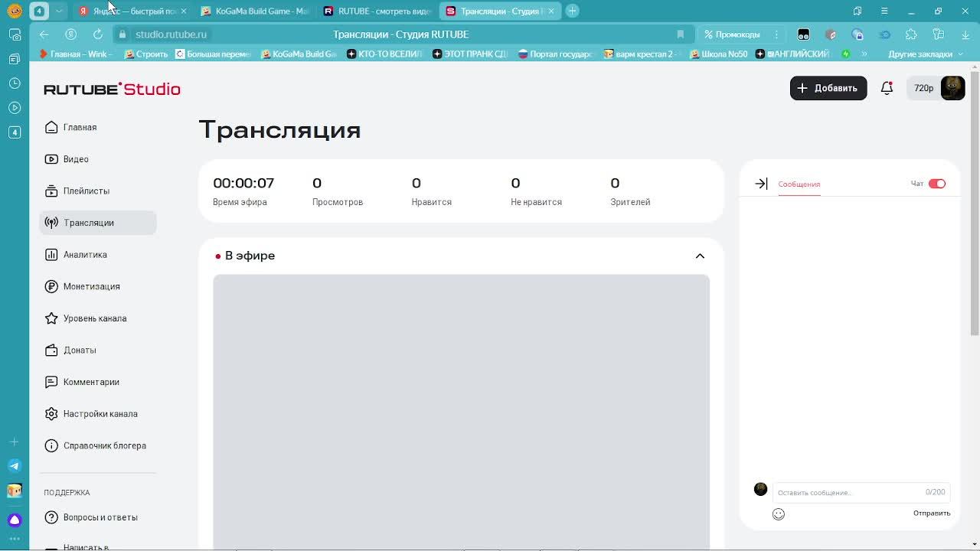Close the Трансляции Студия tab
This screenshot has height=551, width=980.
point(550,11)
